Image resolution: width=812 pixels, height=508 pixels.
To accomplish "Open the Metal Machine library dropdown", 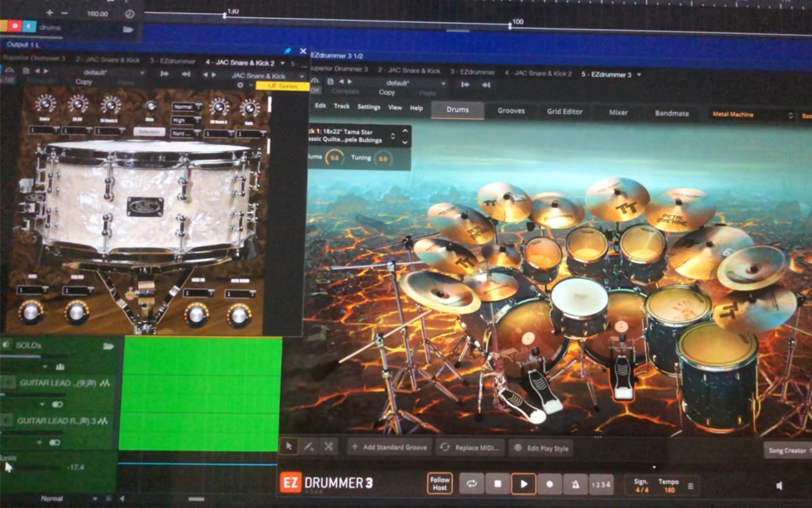I will tap(752, 114).
